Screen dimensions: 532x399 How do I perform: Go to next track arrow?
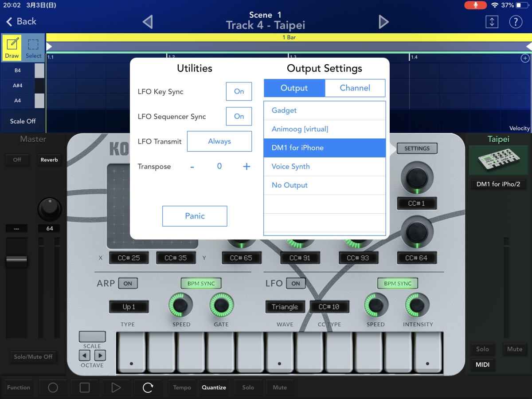[383, 22]
